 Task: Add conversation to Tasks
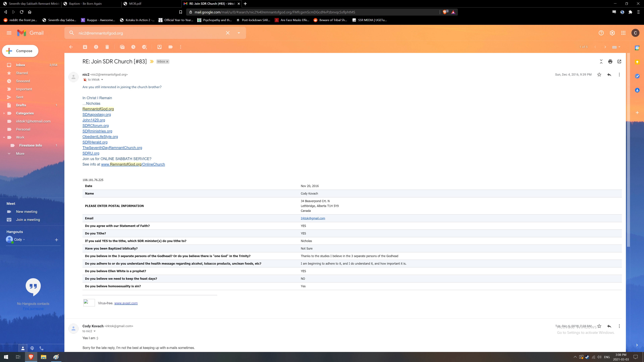144,47
